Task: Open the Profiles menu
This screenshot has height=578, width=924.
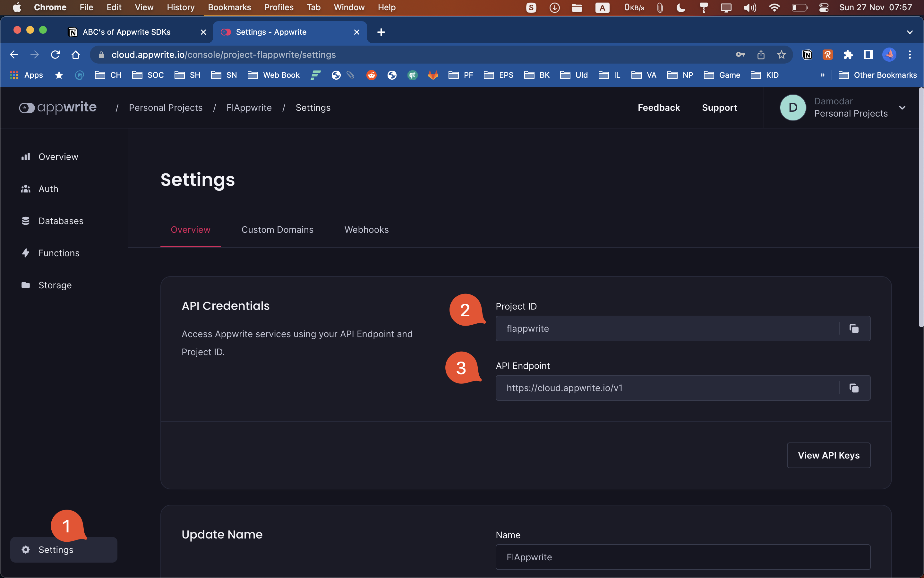Action: pos(279,7)
